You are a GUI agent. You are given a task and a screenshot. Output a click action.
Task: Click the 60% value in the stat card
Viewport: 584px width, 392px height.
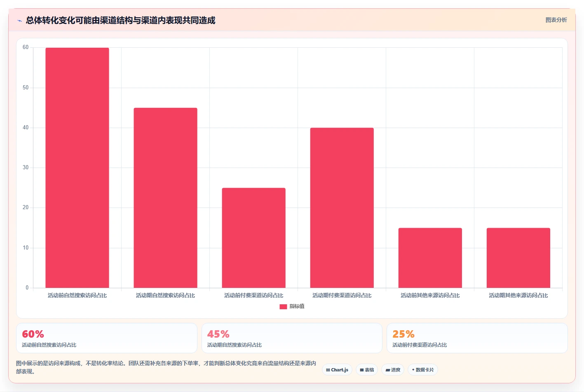(x=33, y=334)
